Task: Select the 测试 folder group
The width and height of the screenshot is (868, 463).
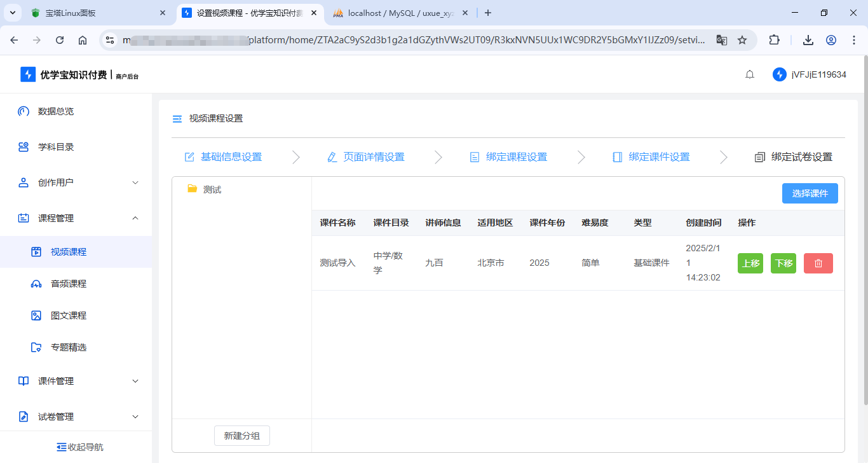Action: (x=212, y=190)
